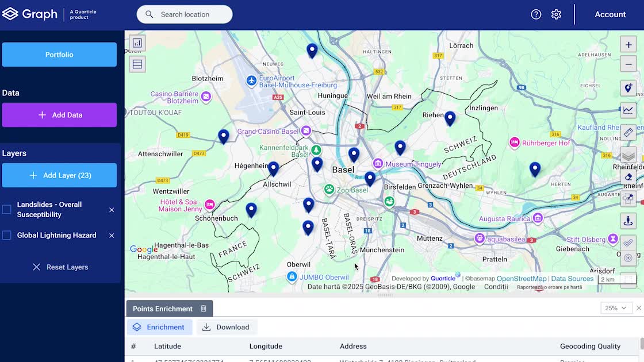
Task: Click the Latitude column header
Action: click(167, 346)
